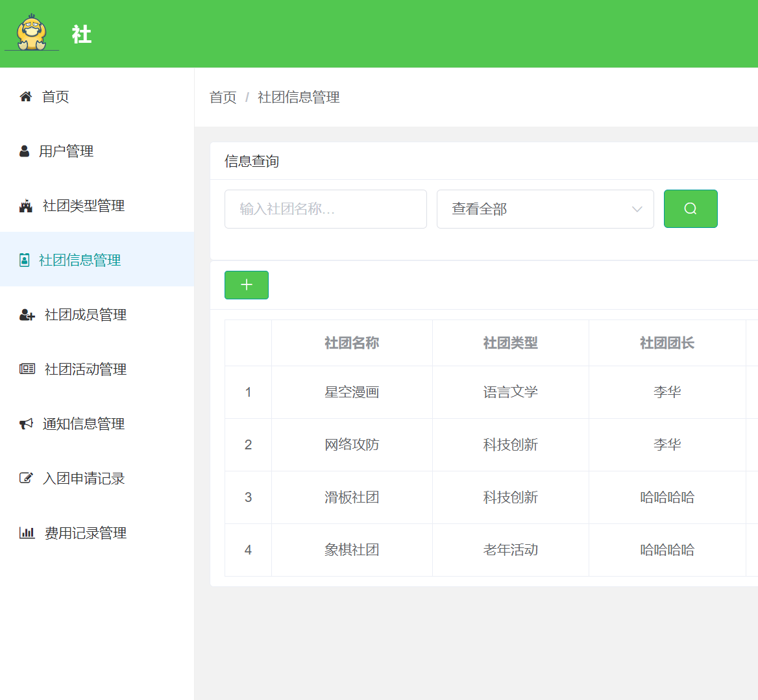Click the 社团信息管理 breadcrumb text
This screenshot has height=700, width=758.
[x=299, y=97]
